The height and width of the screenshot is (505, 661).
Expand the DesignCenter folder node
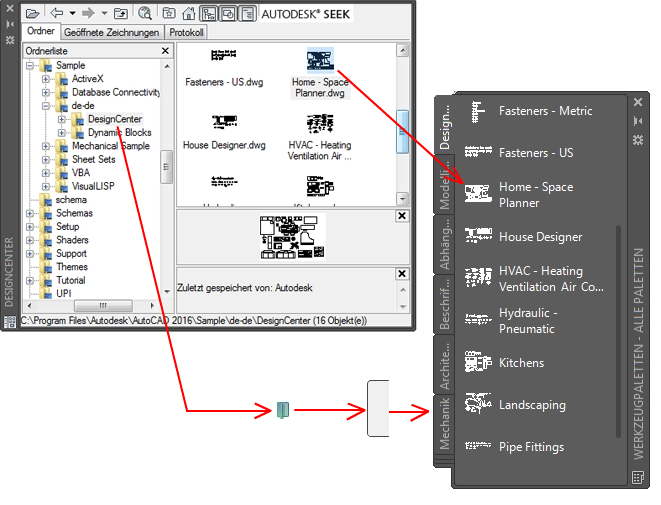tap(62, 120)
